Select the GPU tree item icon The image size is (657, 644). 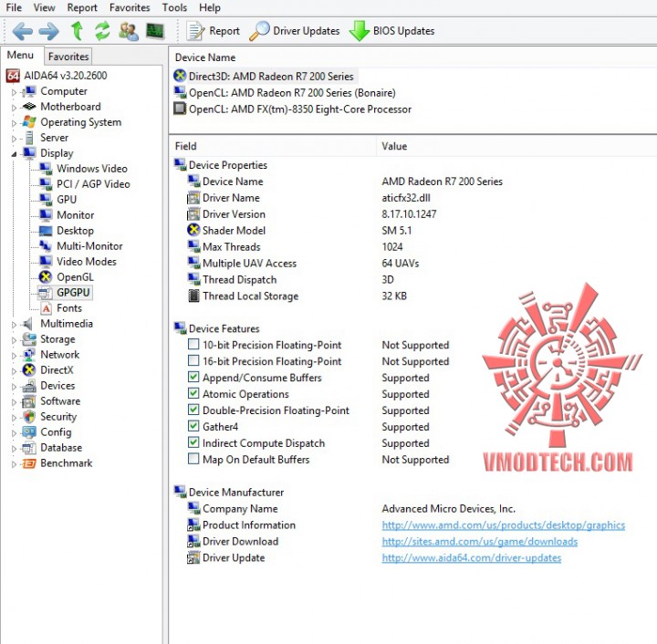point(46,200)
